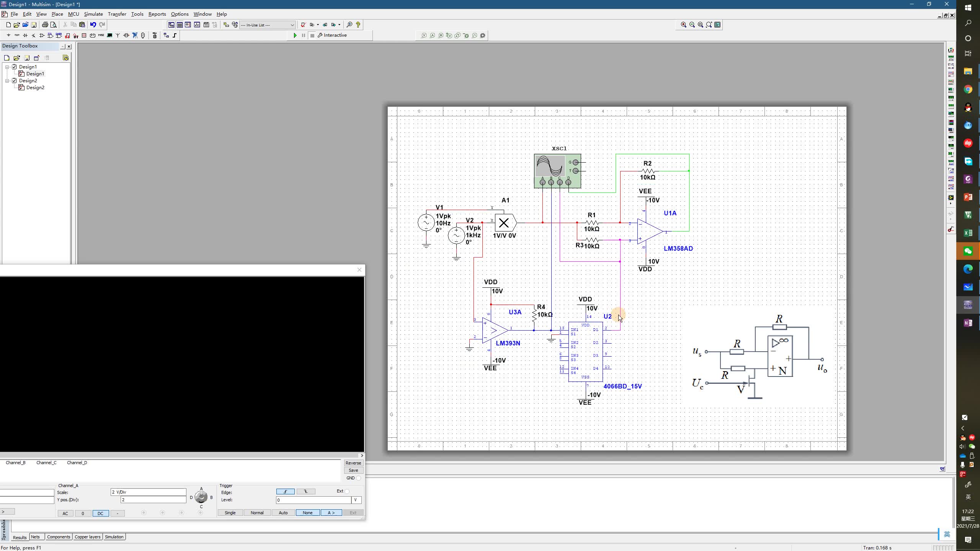Click the oscilloscope Save button
Image resolution: width=980 pixels, height=551 pixels.
point(353,471)
